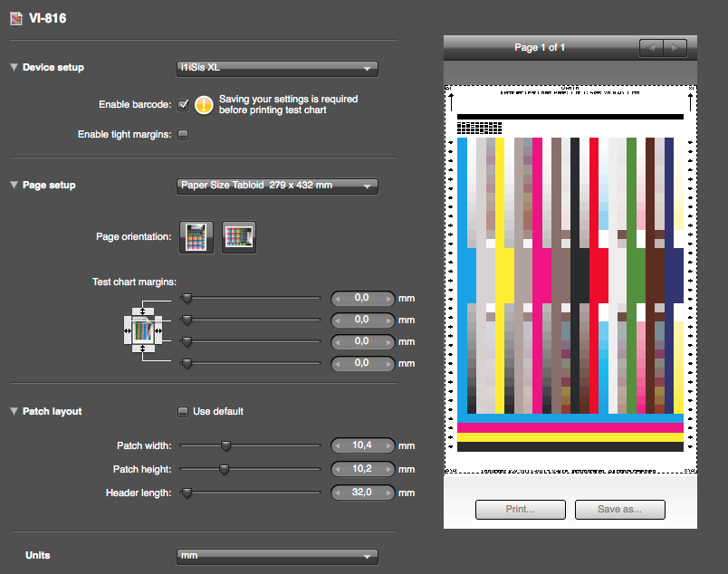Collapse the Device setup section

click(14, 68)
